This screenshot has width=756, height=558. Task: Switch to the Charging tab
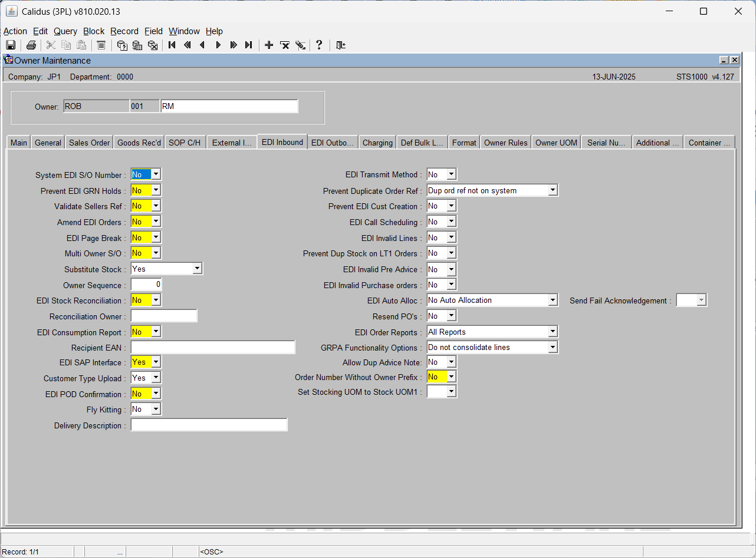(377, 143)
